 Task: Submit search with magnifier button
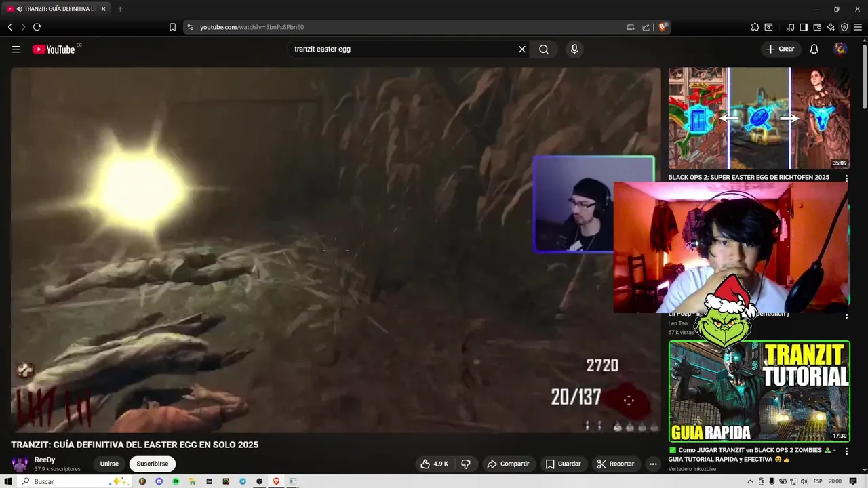click(x=544, y=49)
